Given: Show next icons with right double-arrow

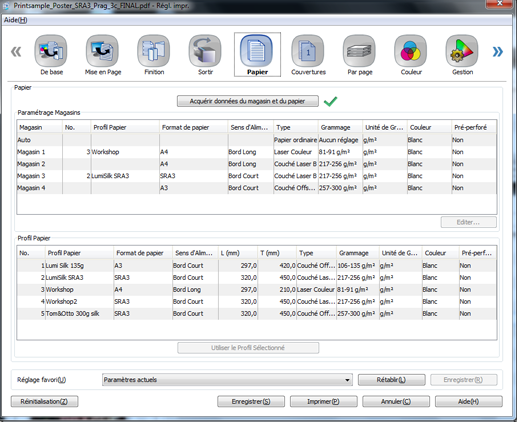Looking at the screenshot, I should [498, 52].
